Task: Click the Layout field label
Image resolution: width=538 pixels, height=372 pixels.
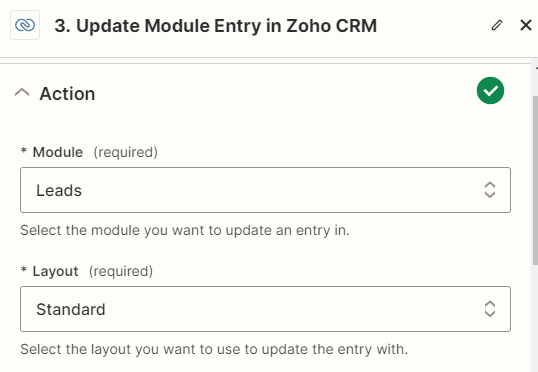Action: 55,271
